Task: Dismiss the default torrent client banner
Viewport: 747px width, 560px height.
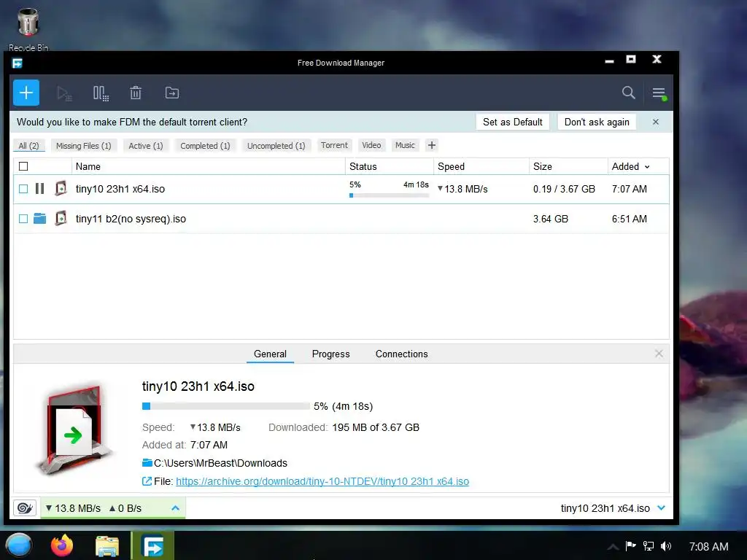Action: click(x=656, y=122)
